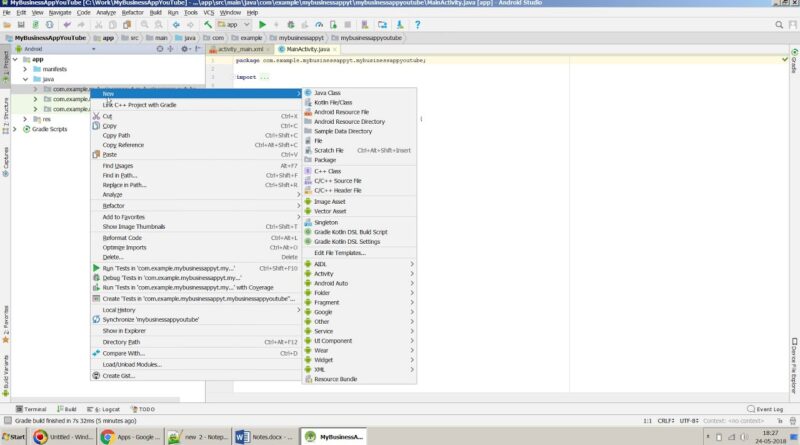Expand the Fragment submenu
The image size is (800, 445).
tap(359, 303)
